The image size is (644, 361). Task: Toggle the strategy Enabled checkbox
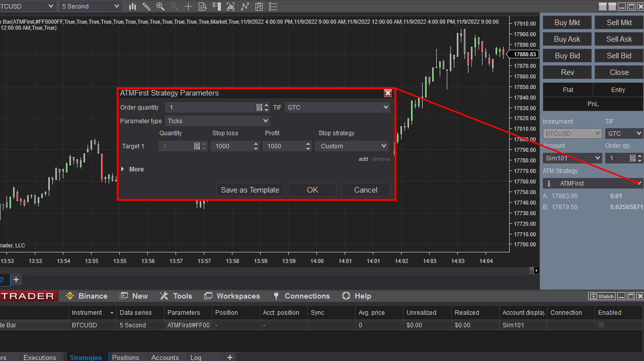[601, 325]
